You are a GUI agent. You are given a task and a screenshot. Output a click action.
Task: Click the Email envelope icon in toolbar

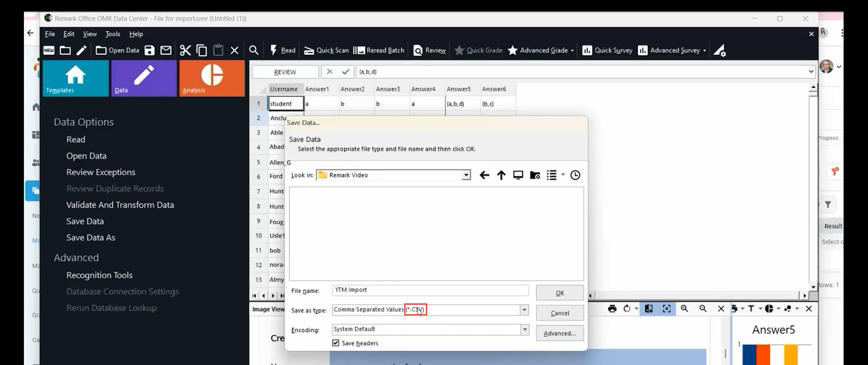tap(166, 51)
